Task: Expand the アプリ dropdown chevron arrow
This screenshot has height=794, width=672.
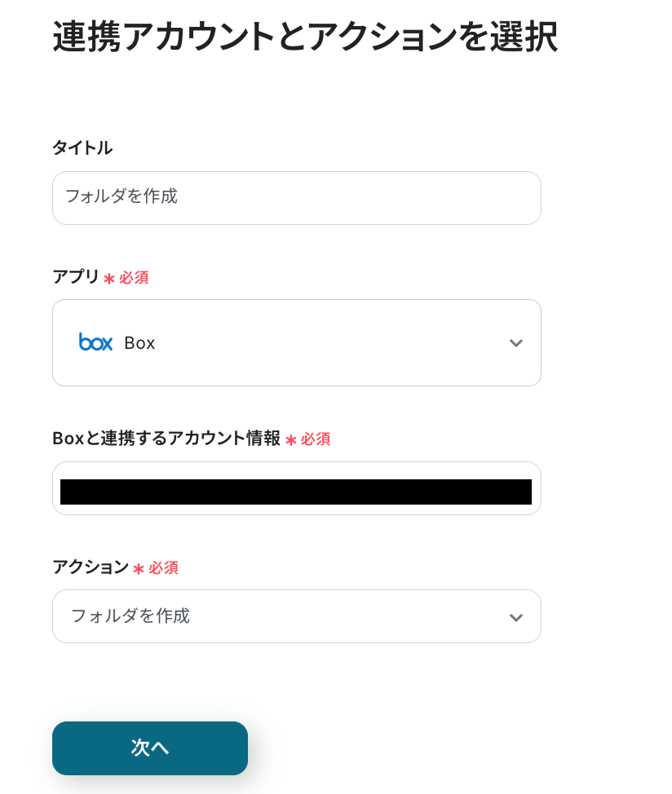Action: coord(515,343)
